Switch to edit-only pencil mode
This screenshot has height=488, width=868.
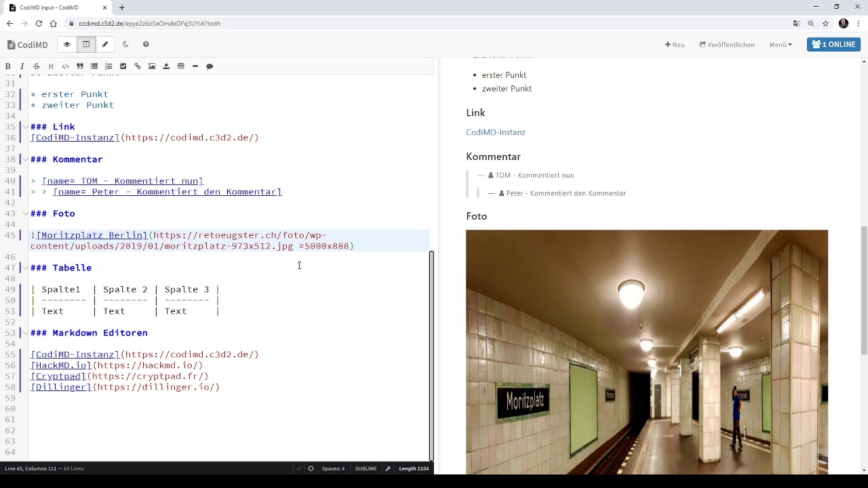point(105,44)
